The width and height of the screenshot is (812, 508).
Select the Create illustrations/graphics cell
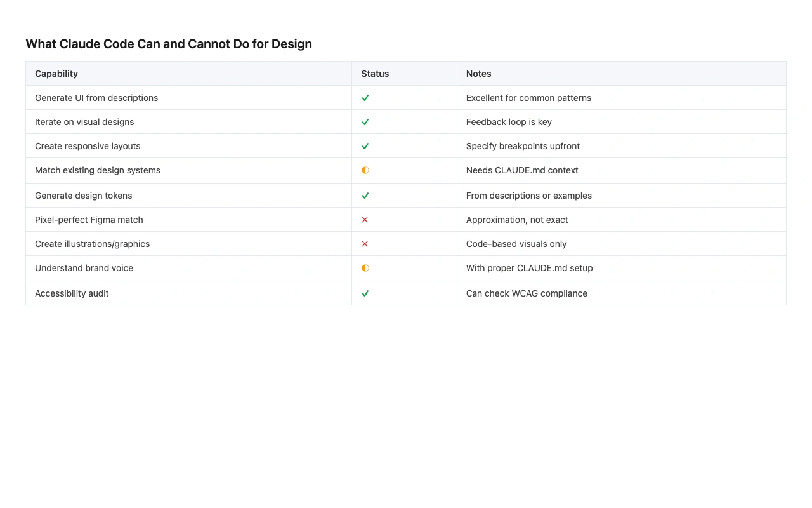click(x=189, y=244)
